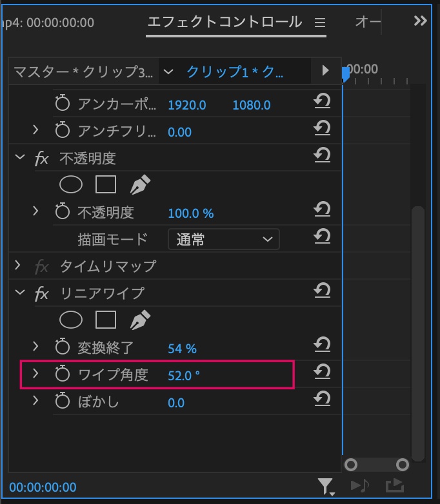Edit アンチフリッカー value 0.00
The height and width of the screenshot is (504, 440).
179,132
